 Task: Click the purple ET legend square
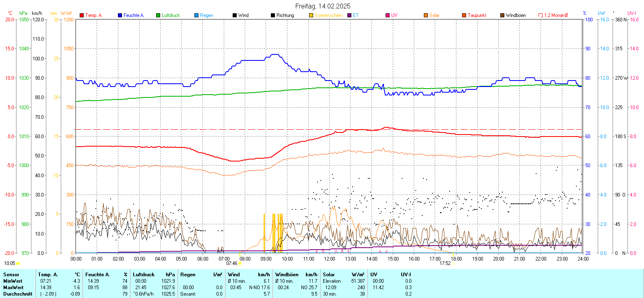[349, 15]
